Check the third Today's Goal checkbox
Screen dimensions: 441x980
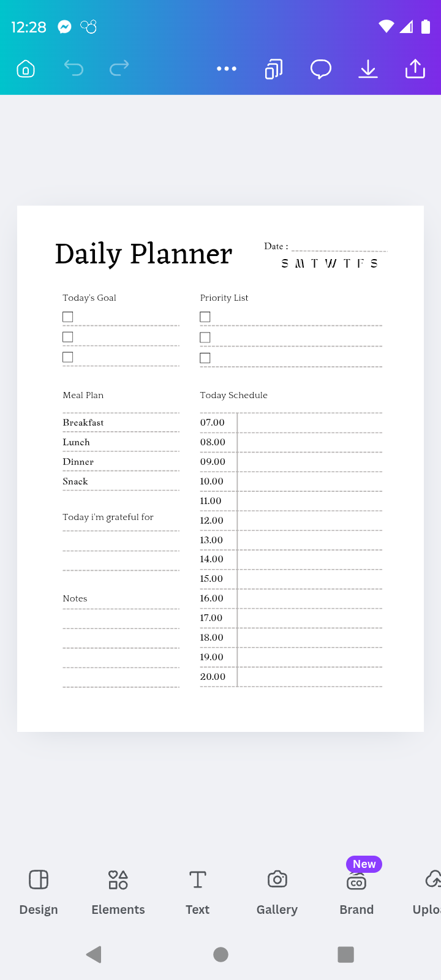point(68,357)
